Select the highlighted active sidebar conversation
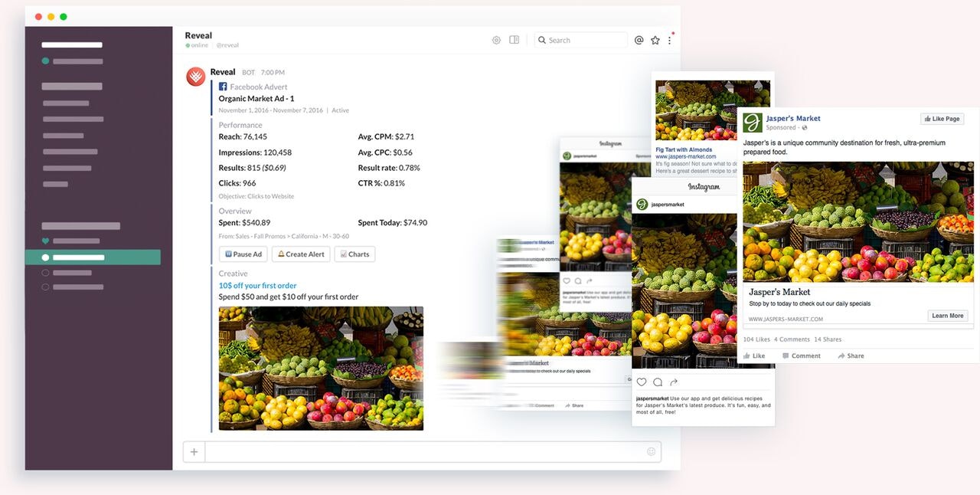 [93, 257]
